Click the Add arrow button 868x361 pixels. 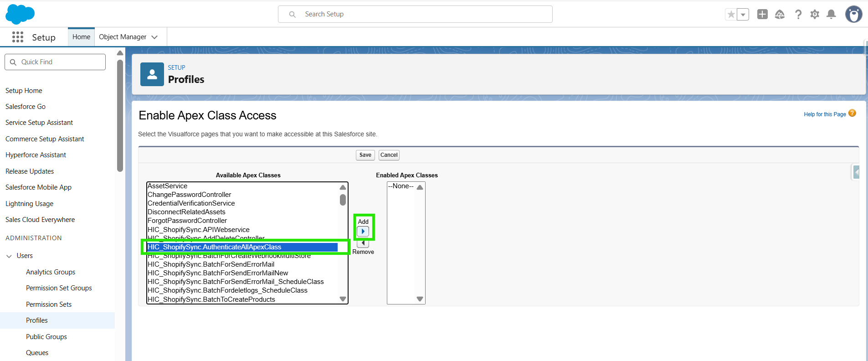click(363, 231)
